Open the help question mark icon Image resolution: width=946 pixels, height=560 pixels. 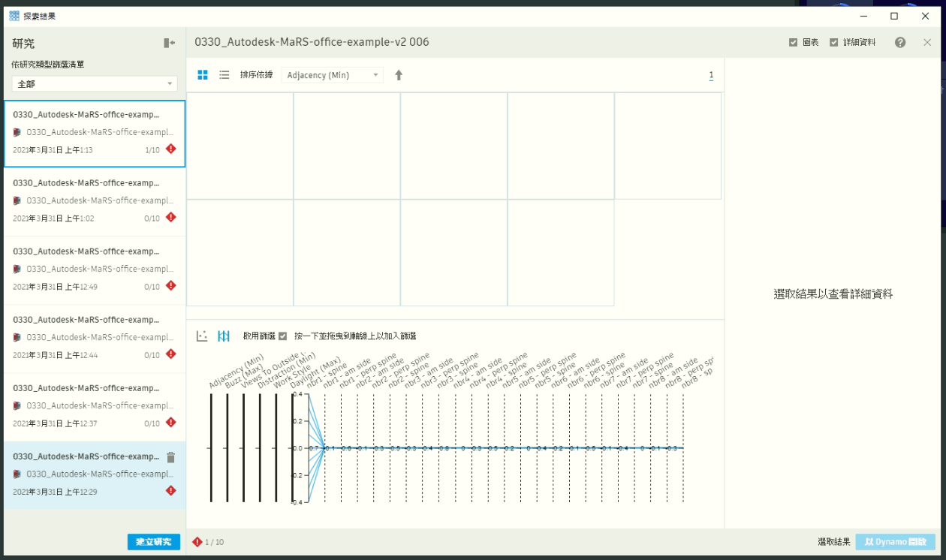tap(900, 43)
